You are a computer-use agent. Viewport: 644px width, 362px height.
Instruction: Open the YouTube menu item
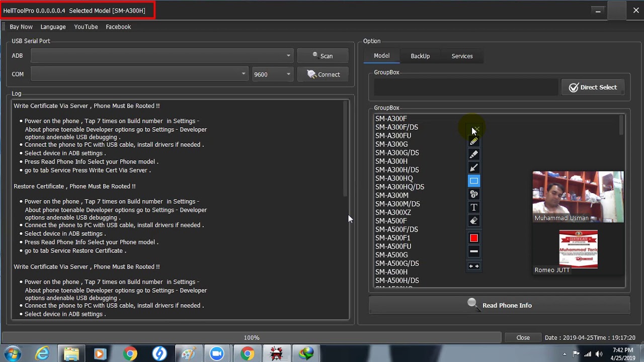coord(86,27)
